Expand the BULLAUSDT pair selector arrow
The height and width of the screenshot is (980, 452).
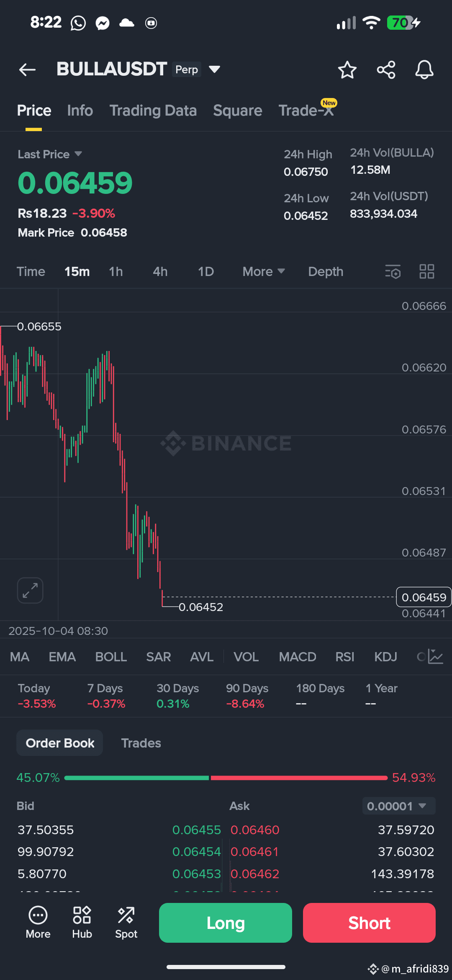tap(214, 69)
